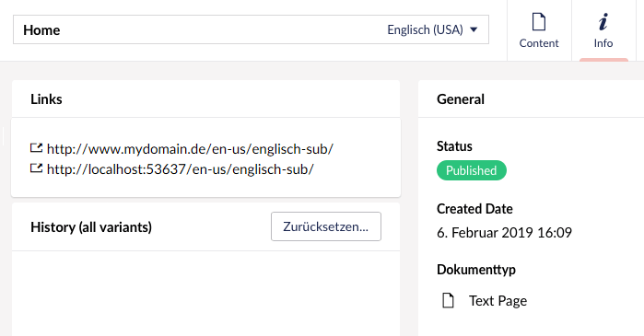This screenshot has width=644, height=336.
Task: Select the created date 6. Februar 2019 16:09
Action: click(x=504, y=233)
